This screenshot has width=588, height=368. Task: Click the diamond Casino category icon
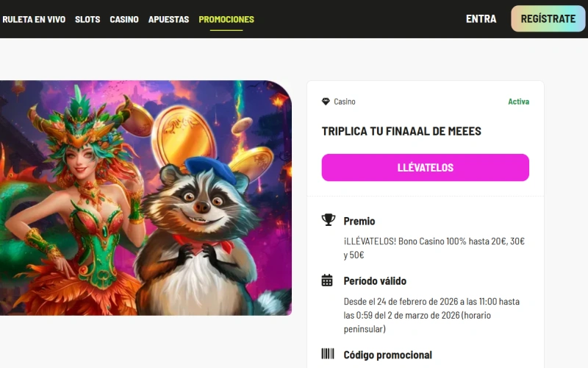(326, 102)
